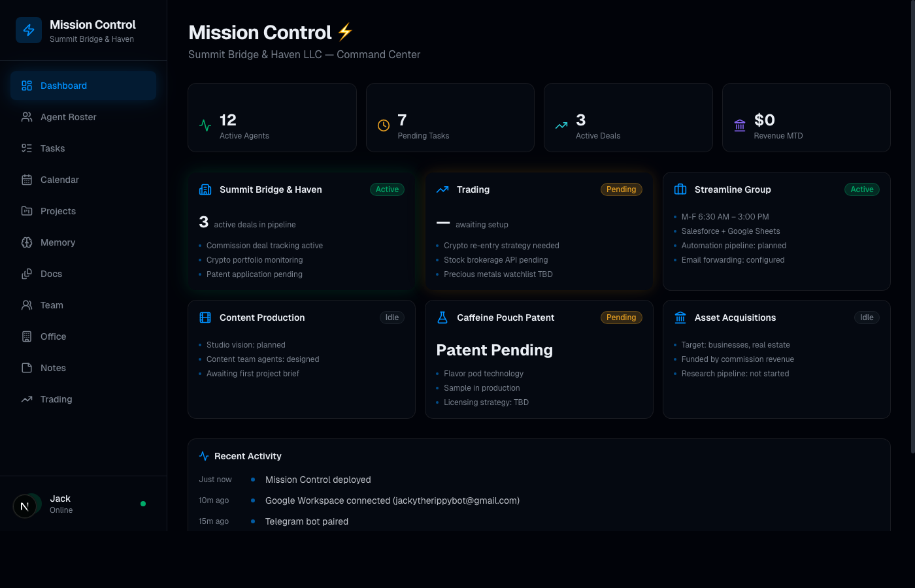
Task: Click the Notes file icon
Action: (x=26, y=368)
